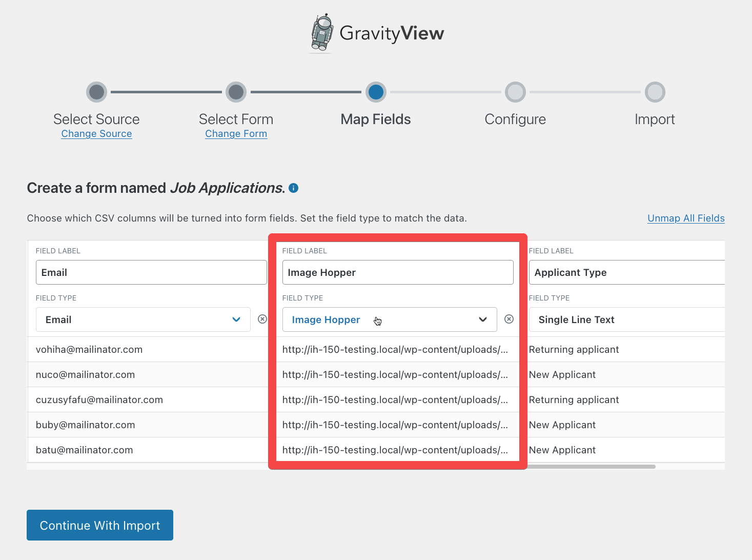Click the Email field label input box
This screenshot has height=560, width=752.
click(151, 272)
